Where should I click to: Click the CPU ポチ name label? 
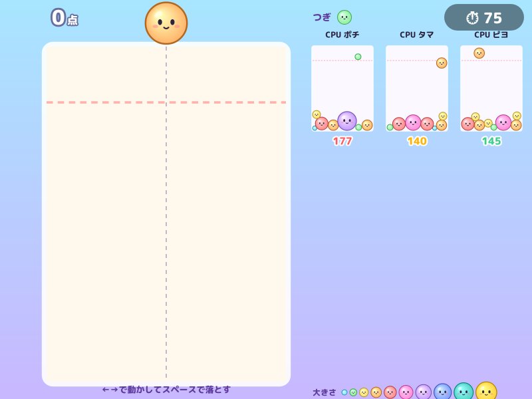point(342,35)
